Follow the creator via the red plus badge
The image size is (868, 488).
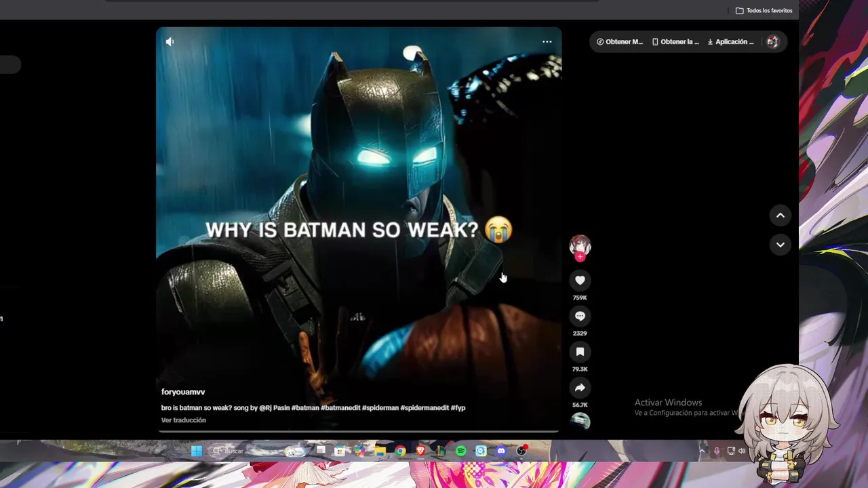pos(580,257)
